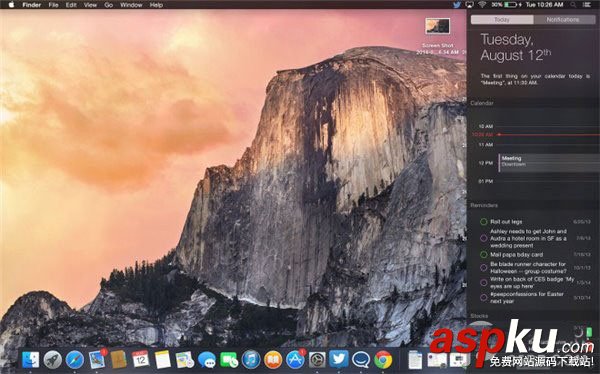
Task: Open the first document stack right of Chrome
Action: click(415, 360)
